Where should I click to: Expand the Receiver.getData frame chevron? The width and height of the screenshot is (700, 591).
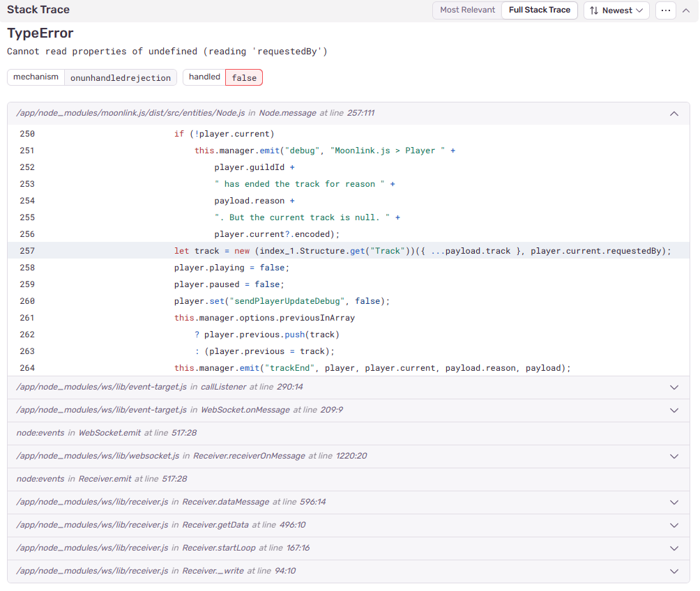(674, 525)
